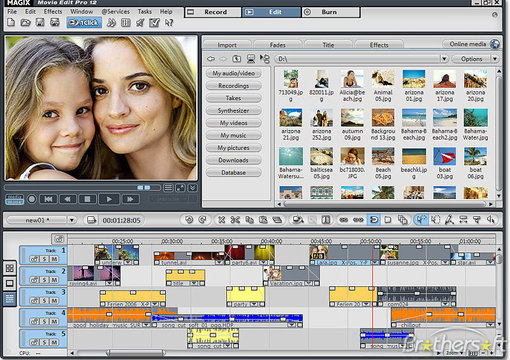Viewport: 510px width, 360px height.
Task: Open the File menu
Action: 12,12
